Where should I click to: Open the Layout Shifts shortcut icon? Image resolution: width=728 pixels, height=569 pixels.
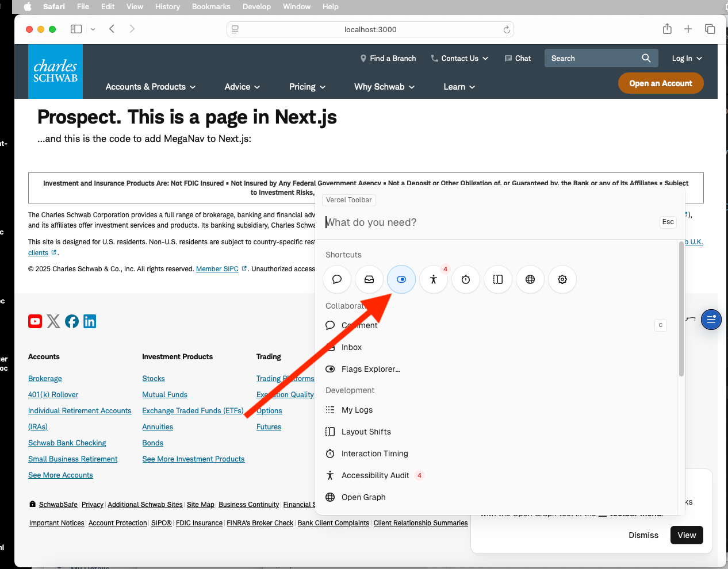pos(497,279)
